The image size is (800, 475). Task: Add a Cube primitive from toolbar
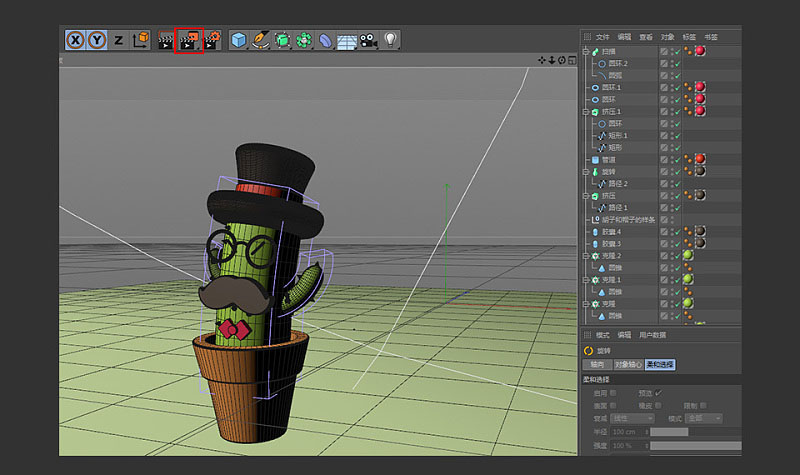point(238,40)
